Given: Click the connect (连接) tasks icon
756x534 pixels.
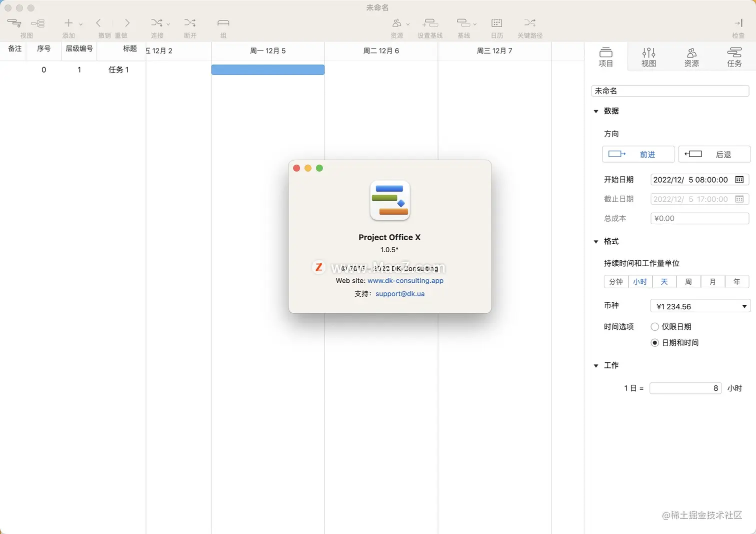Looking at the screenshot, I should 156,23.
